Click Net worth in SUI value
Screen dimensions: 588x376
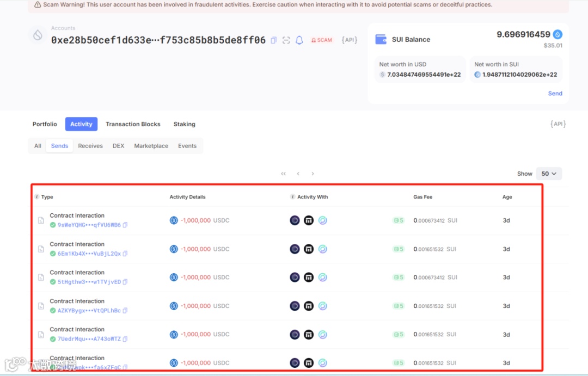(x=520, y=75)
